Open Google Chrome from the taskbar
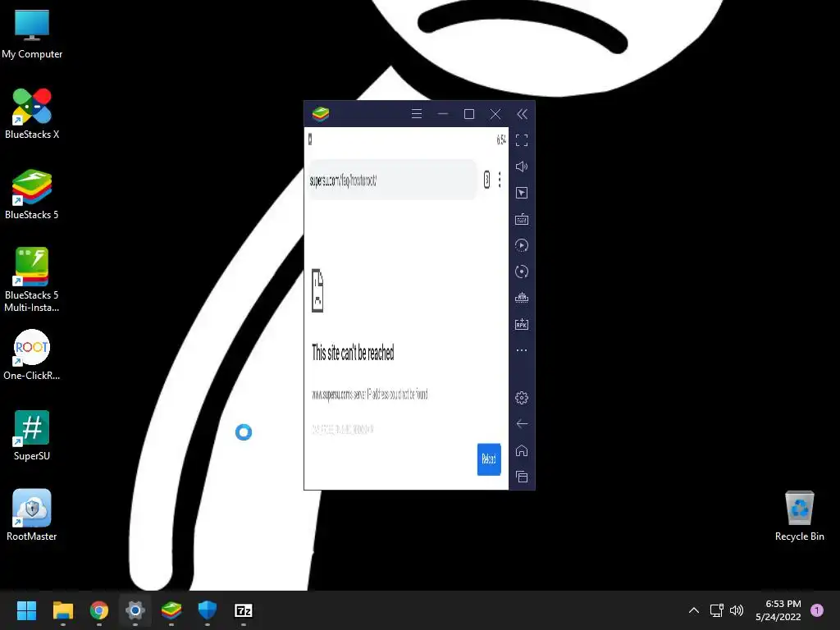 (99, 610)
